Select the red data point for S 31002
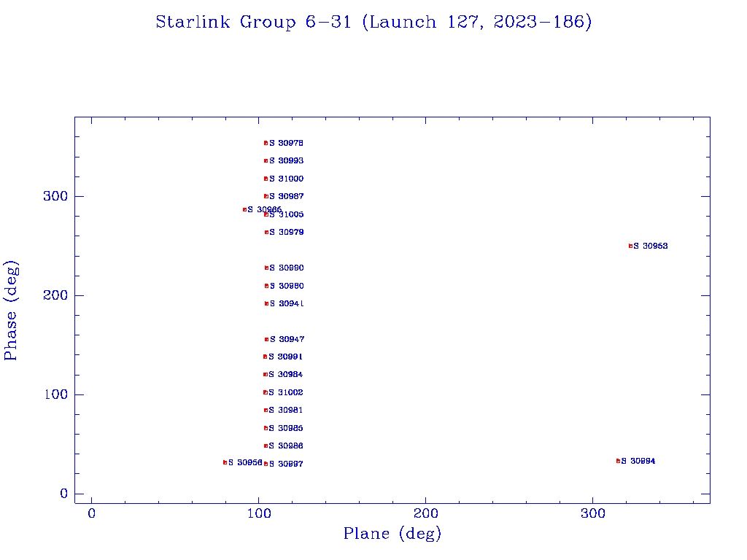The height and width of the screenshot is (560, 747). [x=265, y=392]
